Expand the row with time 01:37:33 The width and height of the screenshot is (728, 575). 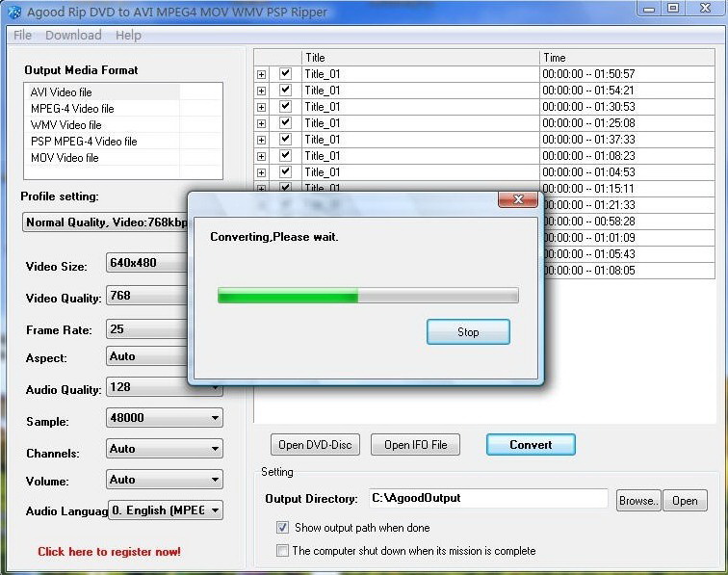point(261,140)
